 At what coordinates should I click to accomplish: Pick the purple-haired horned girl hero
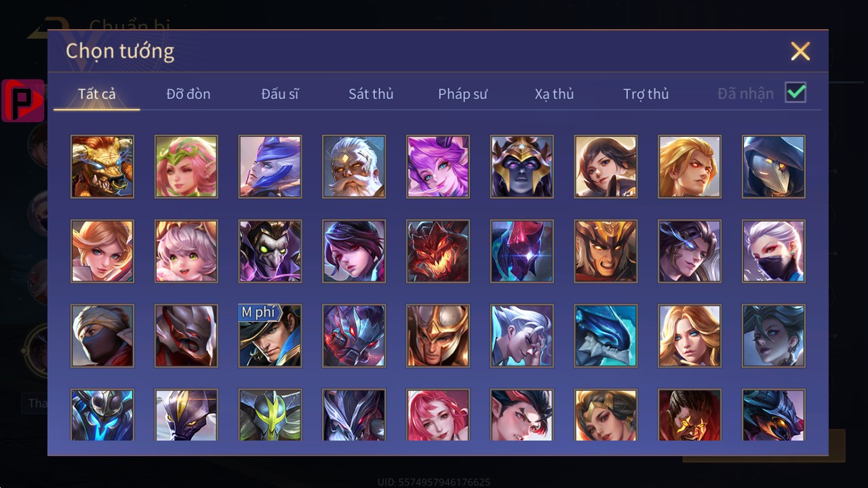(x=438, y=167)
